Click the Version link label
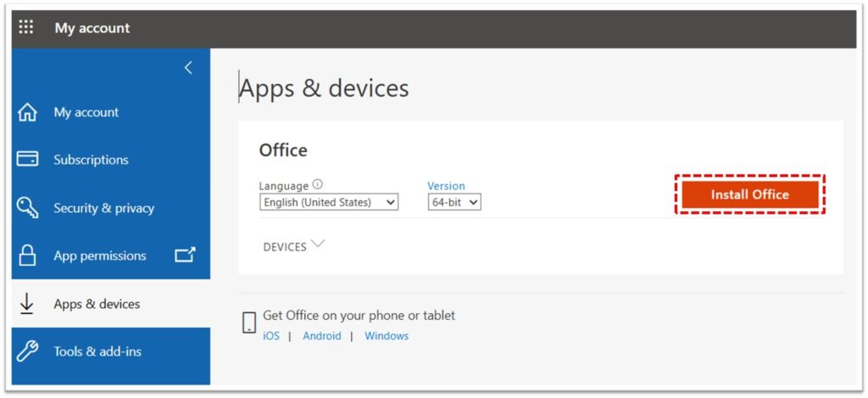 pos(446,186)
